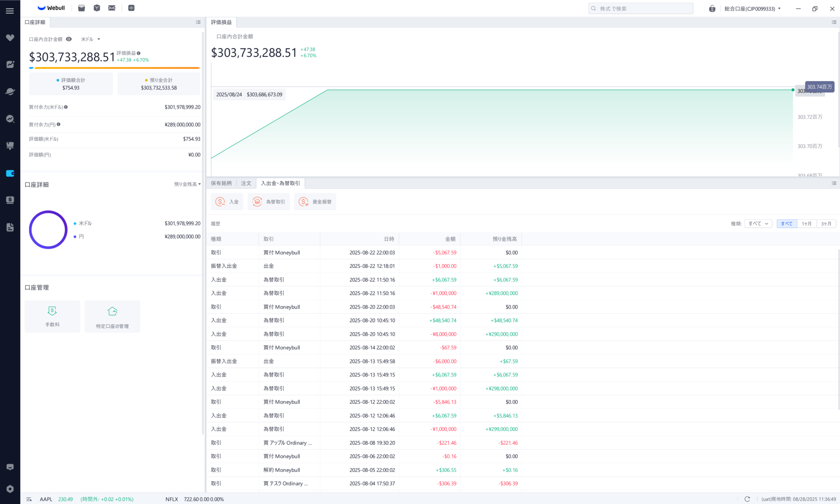Switch to the 保有銘柄 tab
This screenshot has height=504, width=840.
[x=221, y=183]
